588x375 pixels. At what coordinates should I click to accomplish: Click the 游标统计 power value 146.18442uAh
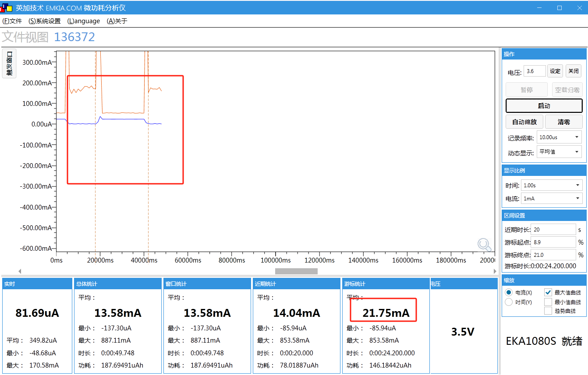point(390,365)
